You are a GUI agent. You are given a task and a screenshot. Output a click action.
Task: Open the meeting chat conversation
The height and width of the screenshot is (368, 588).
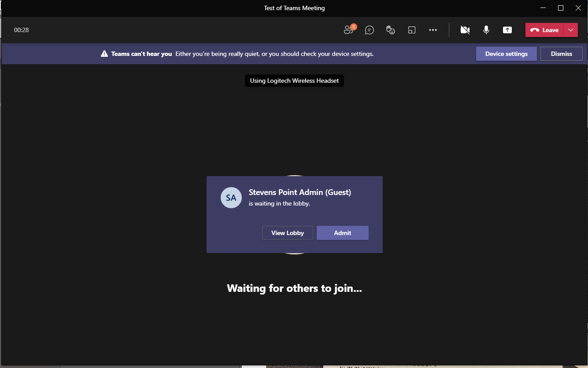click(x=370, y=30)
